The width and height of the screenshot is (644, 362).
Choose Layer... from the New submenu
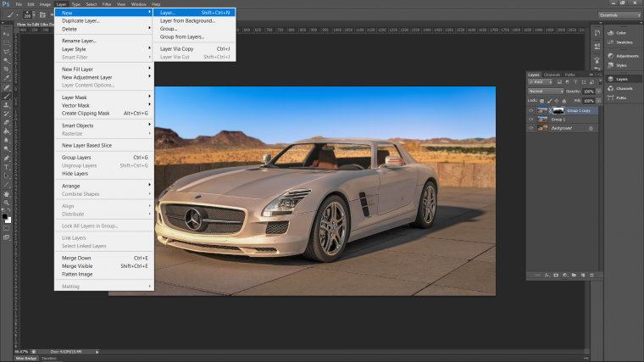point(194,13)
